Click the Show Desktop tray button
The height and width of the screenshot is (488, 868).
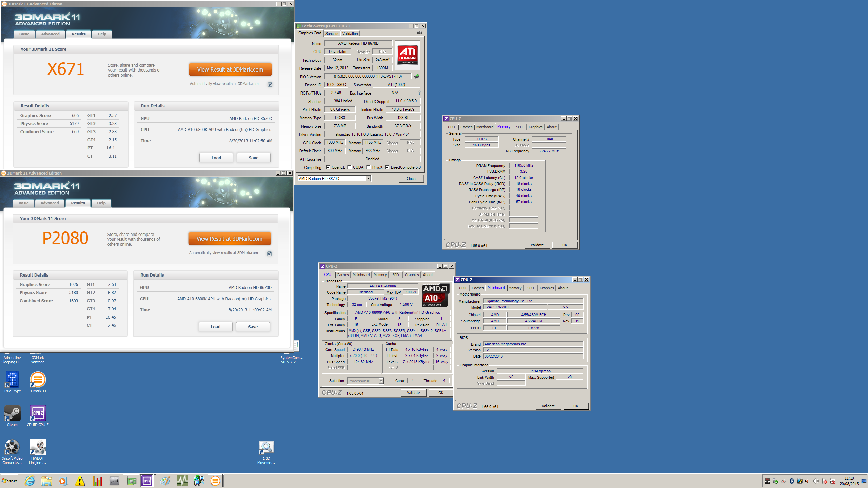tap(864, 481)
